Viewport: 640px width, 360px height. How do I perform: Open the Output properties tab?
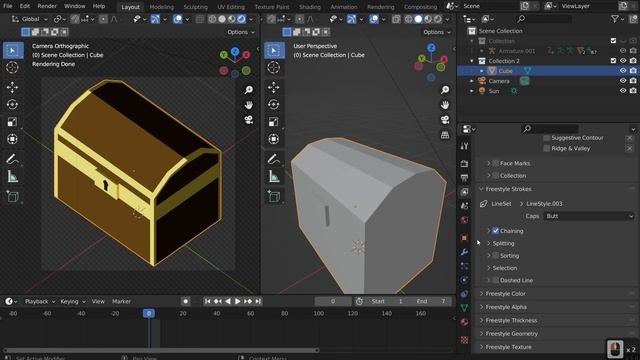pos(464,178)
